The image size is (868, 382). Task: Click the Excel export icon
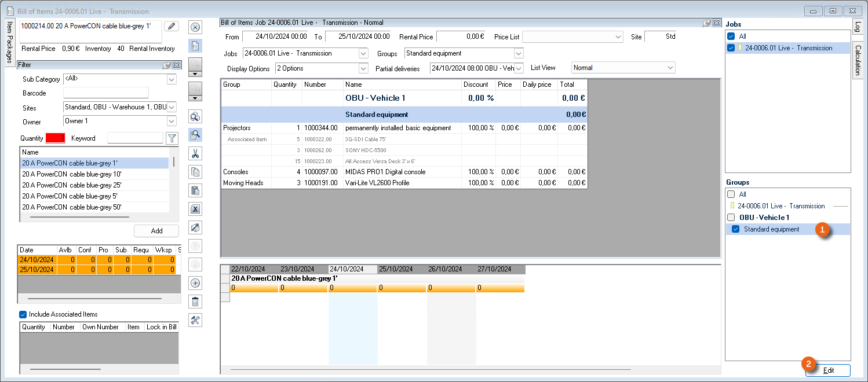point(195,209)
